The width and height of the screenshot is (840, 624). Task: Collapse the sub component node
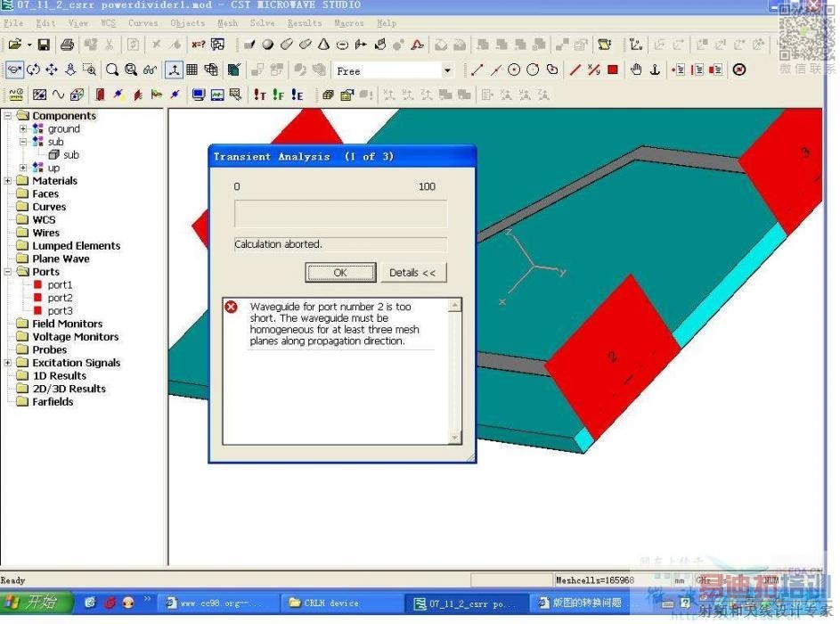point(23,142)
